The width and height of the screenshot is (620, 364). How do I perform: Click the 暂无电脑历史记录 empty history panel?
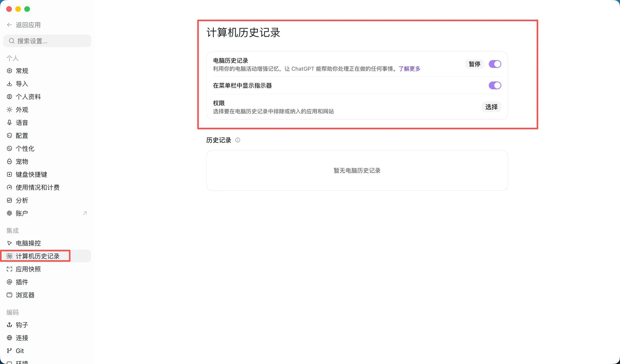click(x=357, y=171)
